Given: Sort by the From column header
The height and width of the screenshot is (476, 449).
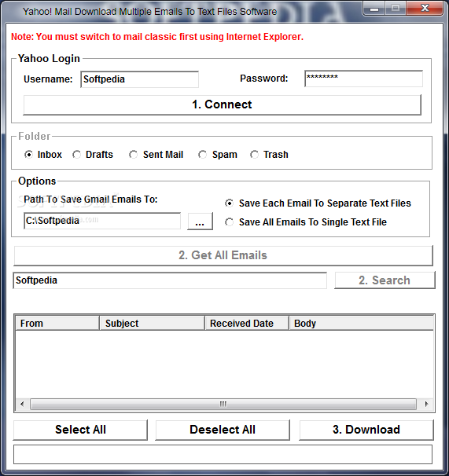Looking at the screenshot, I should [x=57, y=324].
